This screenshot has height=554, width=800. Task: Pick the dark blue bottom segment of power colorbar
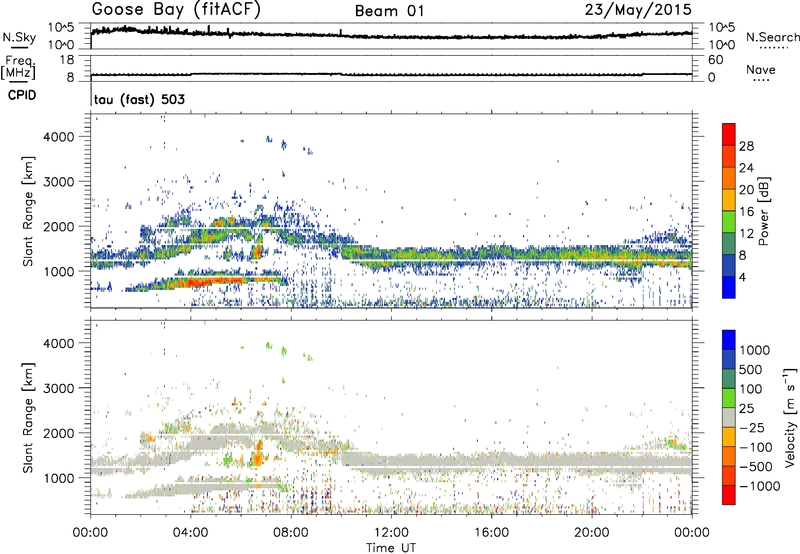[x=729, y=287]
